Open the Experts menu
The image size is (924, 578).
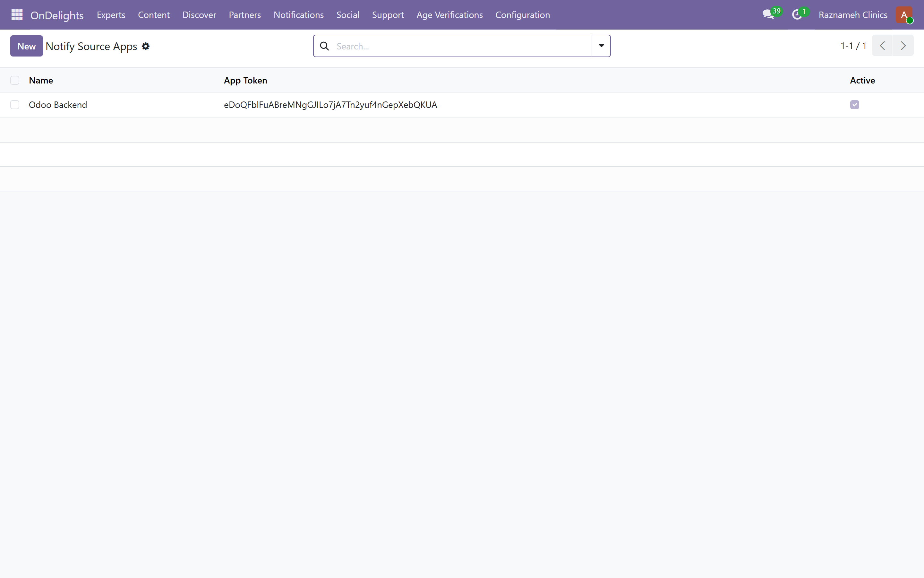(x=111, y=15)
